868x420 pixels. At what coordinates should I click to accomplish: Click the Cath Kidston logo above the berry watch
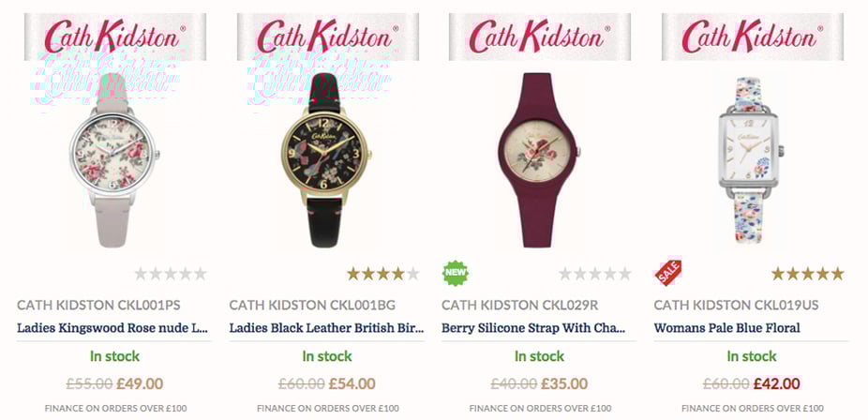pos(540,37)
